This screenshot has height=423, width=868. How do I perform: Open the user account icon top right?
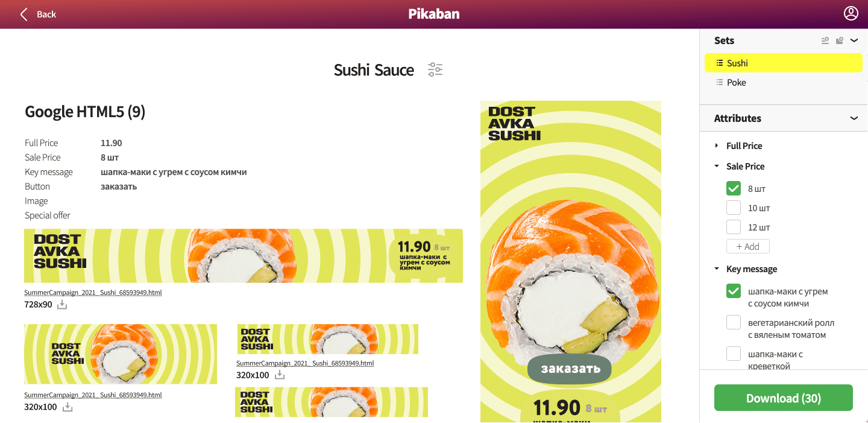click(851, 12)
